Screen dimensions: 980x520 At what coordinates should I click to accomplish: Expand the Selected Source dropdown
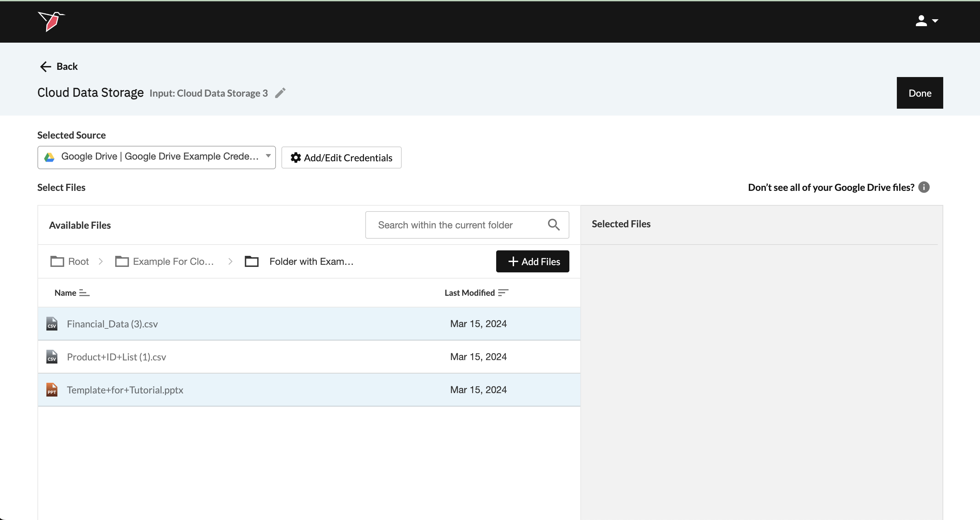[x=156, y=157]
